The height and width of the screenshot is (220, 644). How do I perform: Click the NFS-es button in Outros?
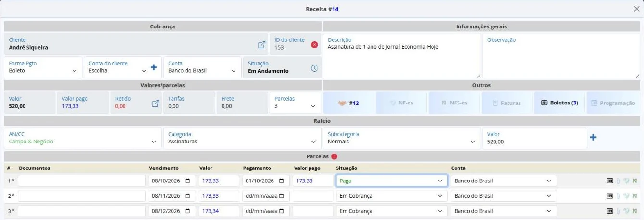point(454,103)
